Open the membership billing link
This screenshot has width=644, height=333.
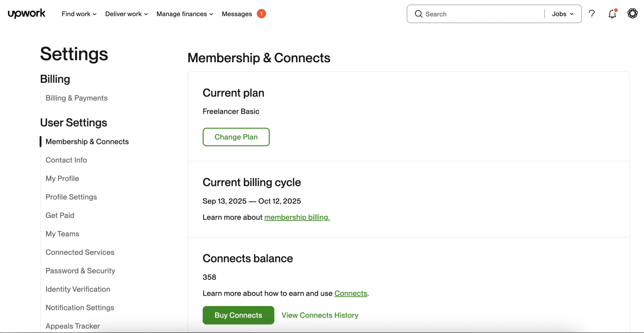(x=297, y=217)
